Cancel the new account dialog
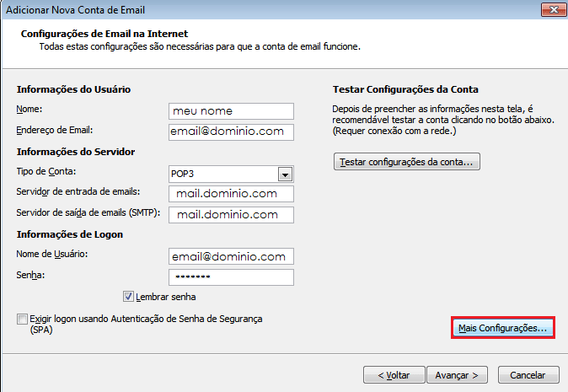 click(528, 374)
